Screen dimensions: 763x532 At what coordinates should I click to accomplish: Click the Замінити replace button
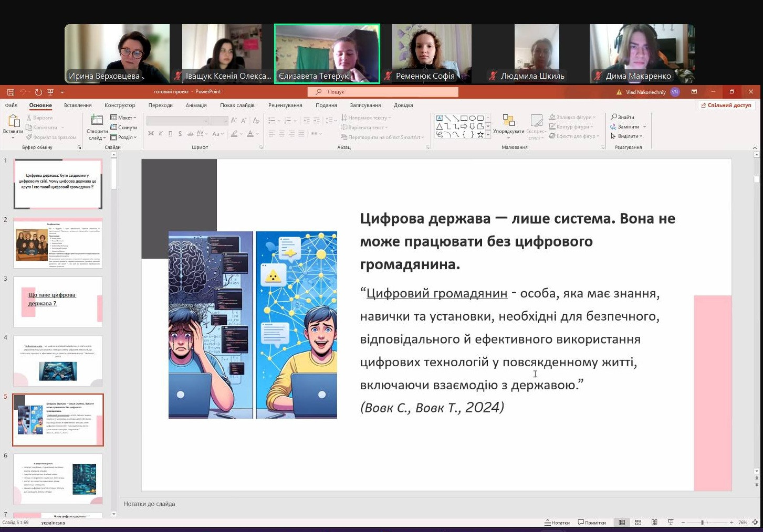(x=625, y=126)
